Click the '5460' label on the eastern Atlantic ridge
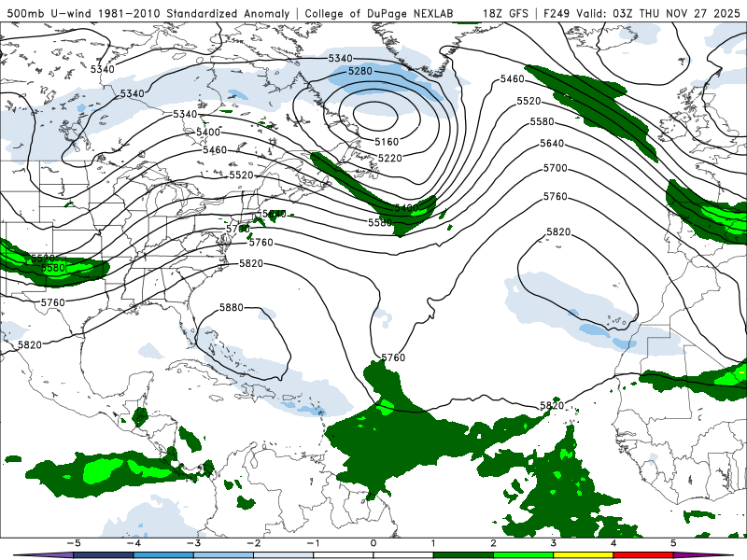 point(512,78)
